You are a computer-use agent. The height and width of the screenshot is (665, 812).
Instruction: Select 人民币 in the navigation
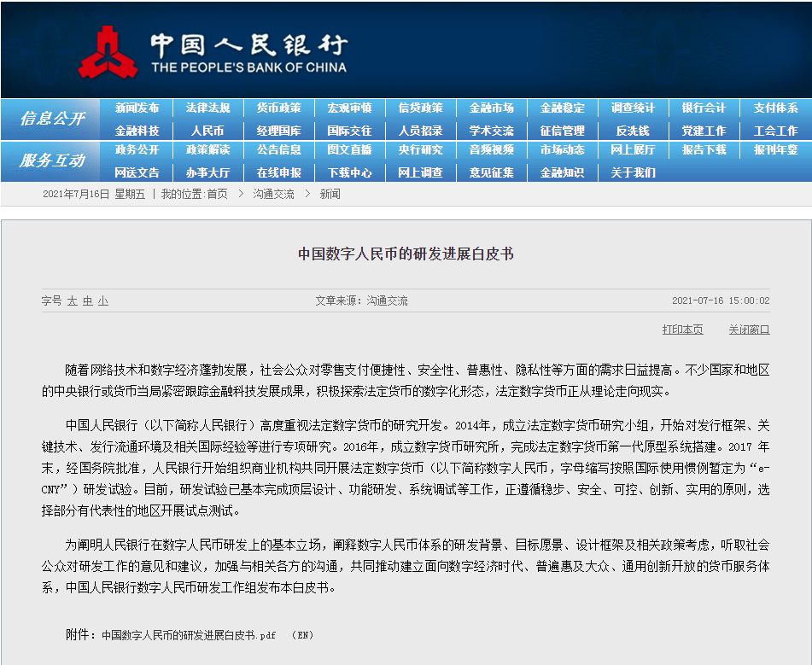click(x=207, y=131)
